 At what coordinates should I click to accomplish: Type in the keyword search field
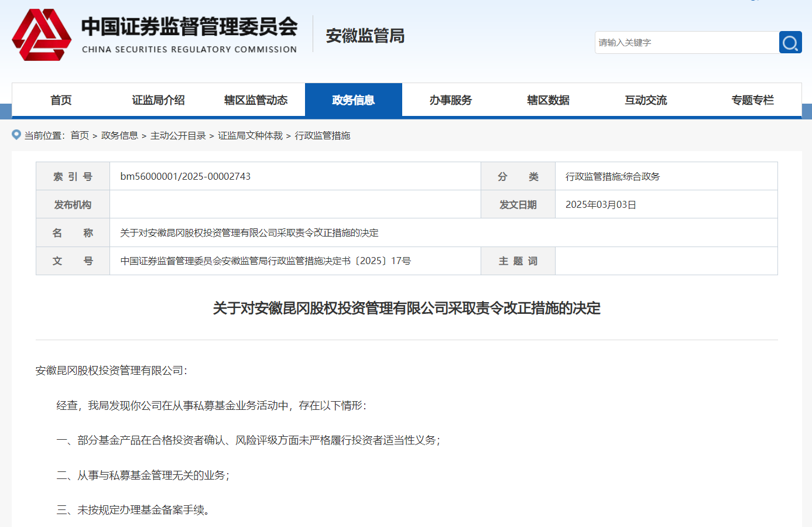686,43
